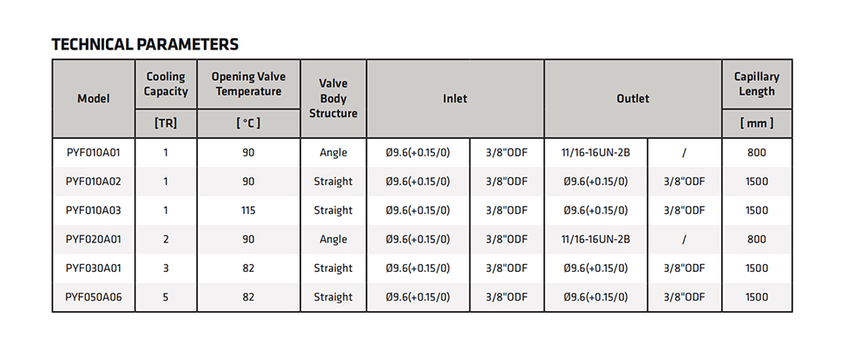Click the Outlet column header

coord(633,99)
